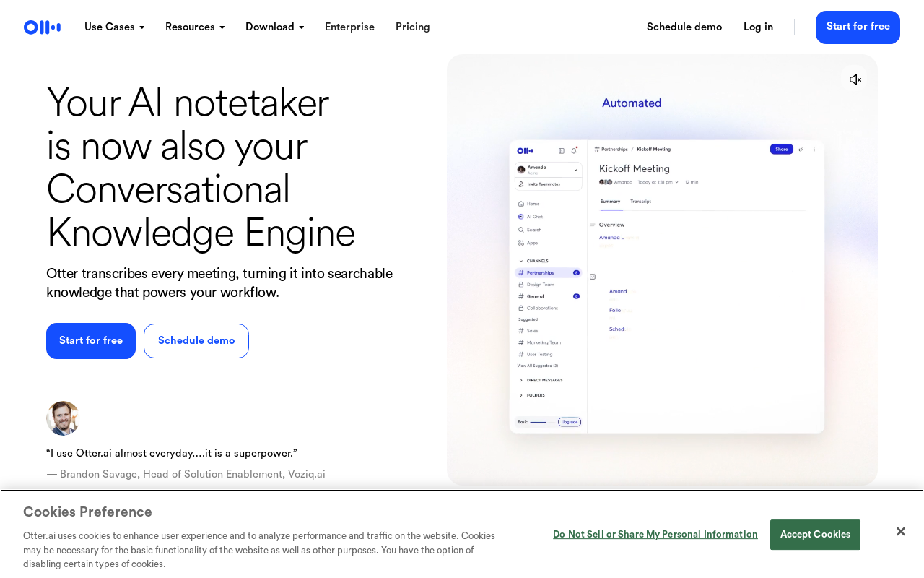Switch to the Summary tab in demo
924x578 pixels.
610,202
